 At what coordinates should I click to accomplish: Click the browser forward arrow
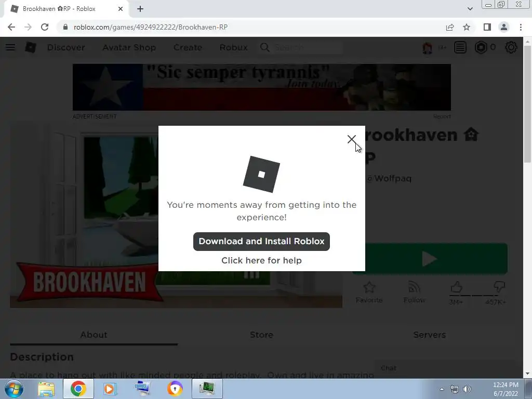[x=28, y=27]
